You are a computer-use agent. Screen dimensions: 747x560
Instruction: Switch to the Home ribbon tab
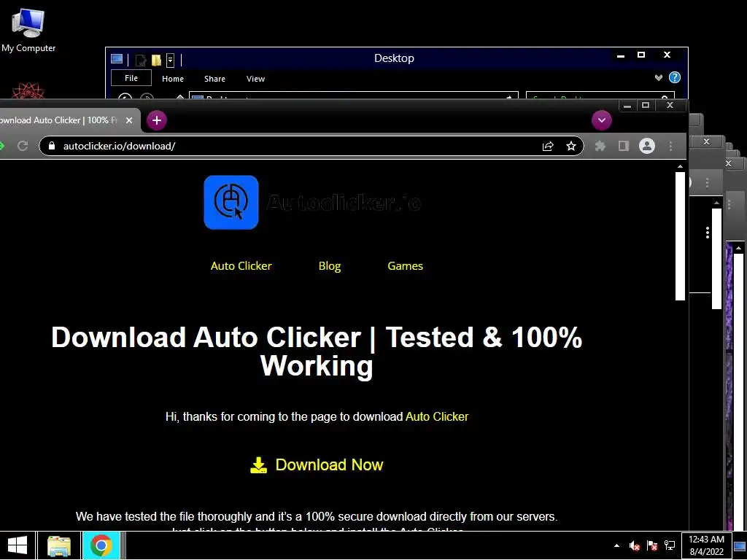coord(172,79)
